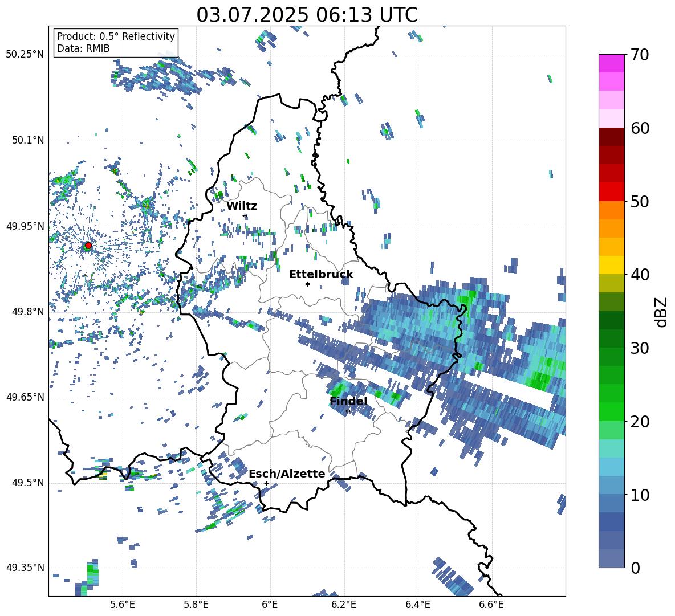
Task: Click the 49.35°N latitude label
Action: 25,568
